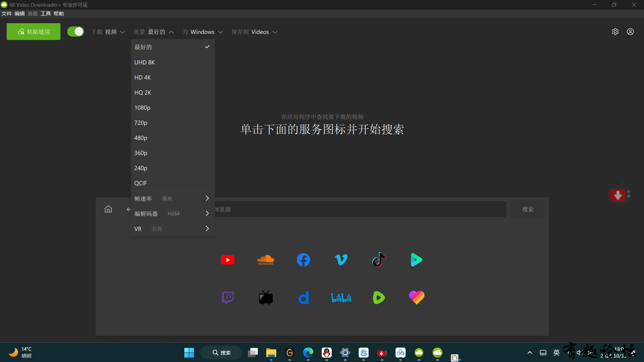Select 1080p quality option
The height and width of the screenshot is (362, 644).
pyautogui.click(x=173, y=107)
